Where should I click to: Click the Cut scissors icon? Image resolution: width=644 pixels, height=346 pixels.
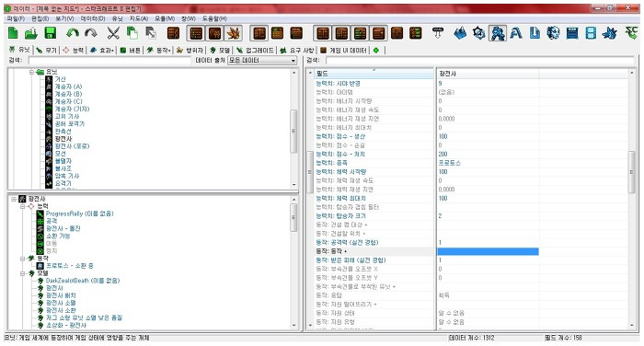pos(113,33)
